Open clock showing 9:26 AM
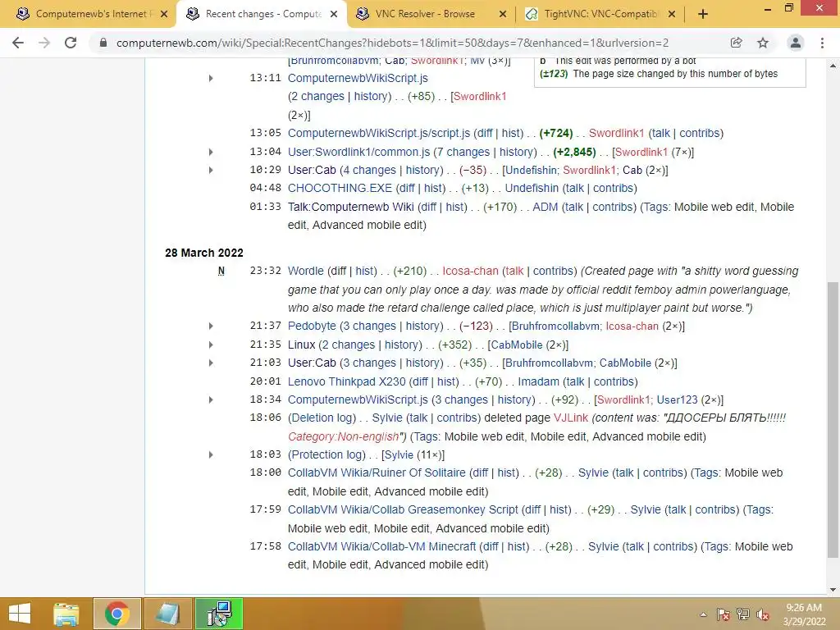Image resolution: width=840 pixels, height=630 pixels. click(x=804, y=614)
